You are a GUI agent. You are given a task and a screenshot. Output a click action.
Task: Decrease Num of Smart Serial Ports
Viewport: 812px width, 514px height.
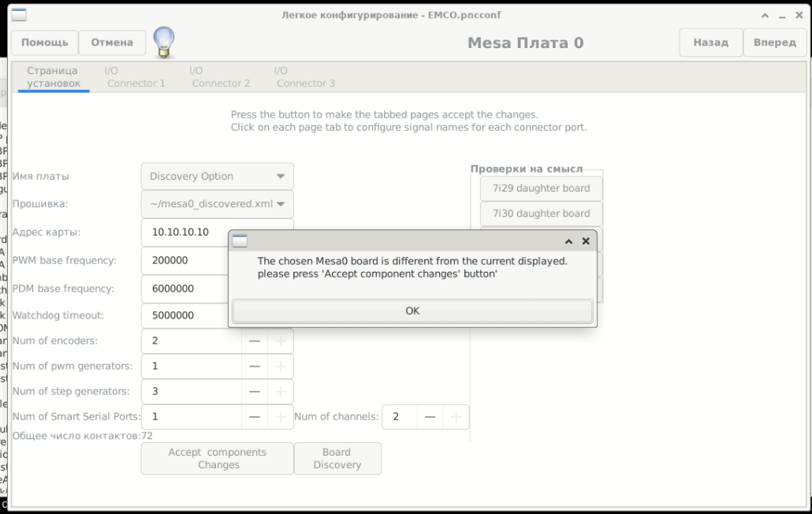[x=255, y=417]
